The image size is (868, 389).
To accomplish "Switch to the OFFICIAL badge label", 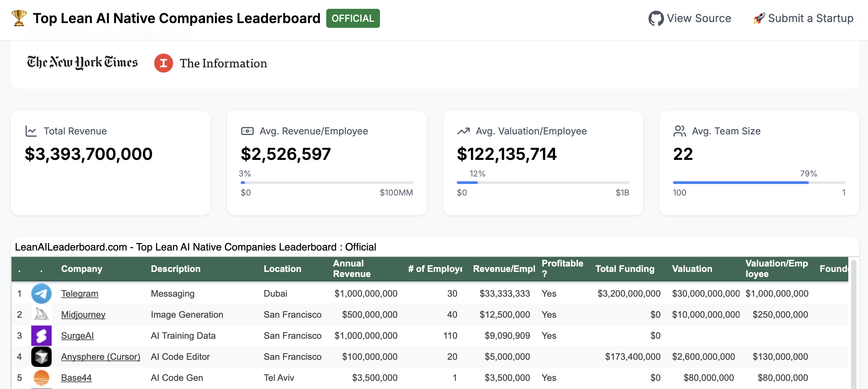I will coord(353,18).
